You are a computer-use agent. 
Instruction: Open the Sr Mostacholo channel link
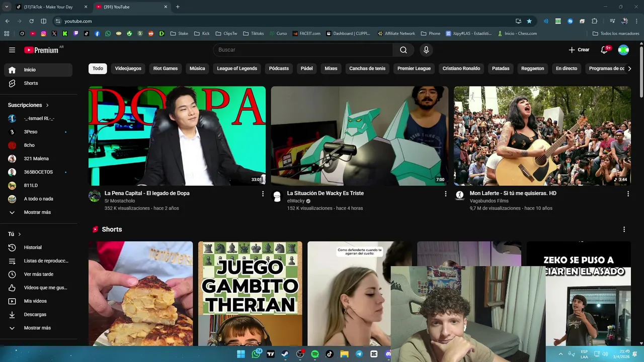[120, 201]
